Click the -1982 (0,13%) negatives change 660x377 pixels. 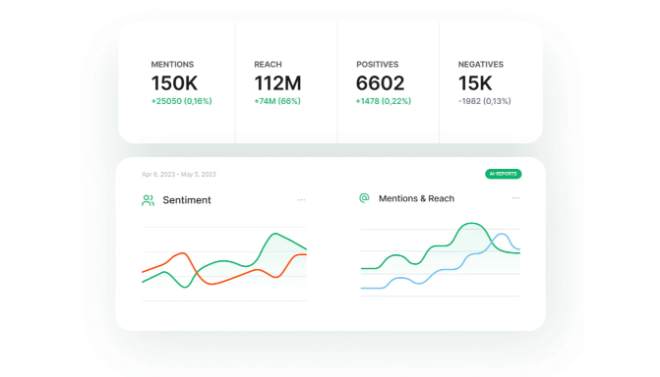click(x=484, y=101)
